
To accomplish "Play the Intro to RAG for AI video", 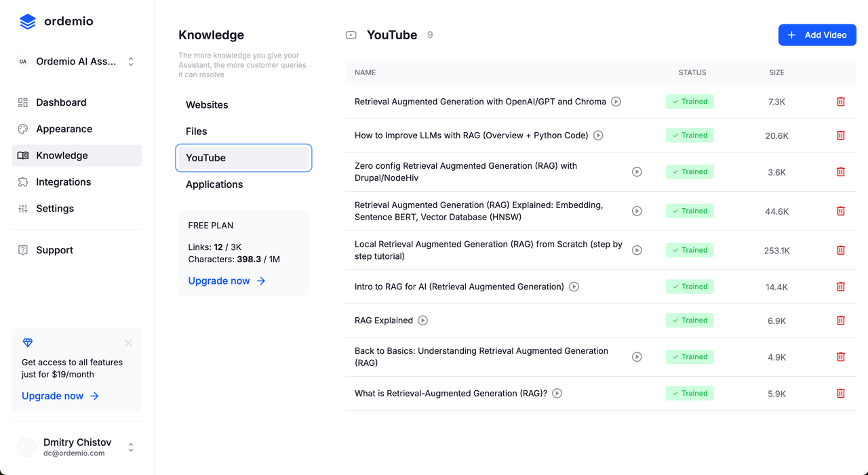I will [574, 287].
